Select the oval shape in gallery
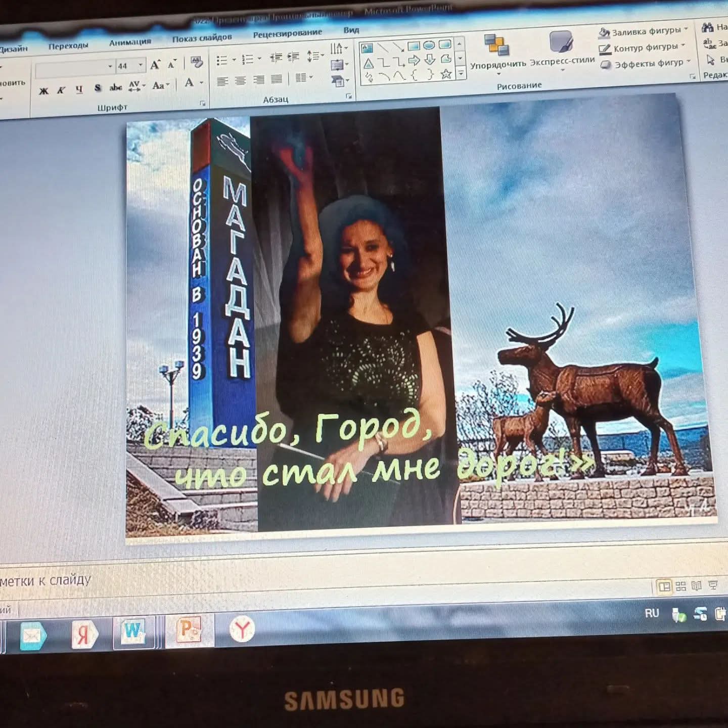This screenshot has height=728, width=728. [x=429, y=45]
